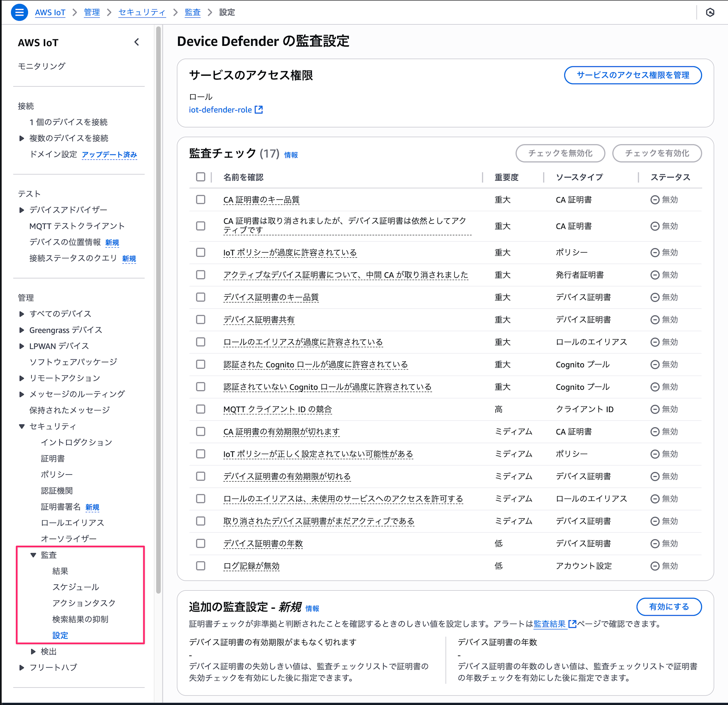Viewport: 728px width, 705px height.
Task: Open スケジュール under 監査
Action: click(x=76, y=587)
